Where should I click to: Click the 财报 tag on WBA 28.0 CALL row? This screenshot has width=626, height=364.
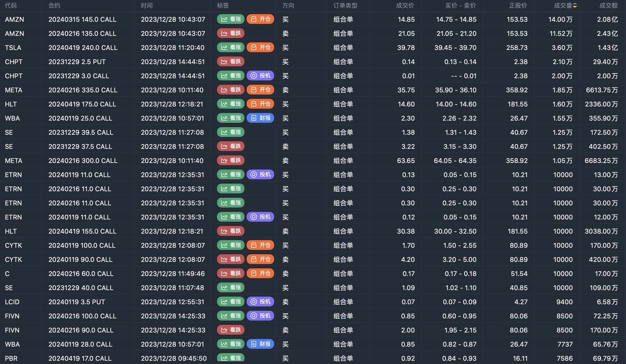260,344
